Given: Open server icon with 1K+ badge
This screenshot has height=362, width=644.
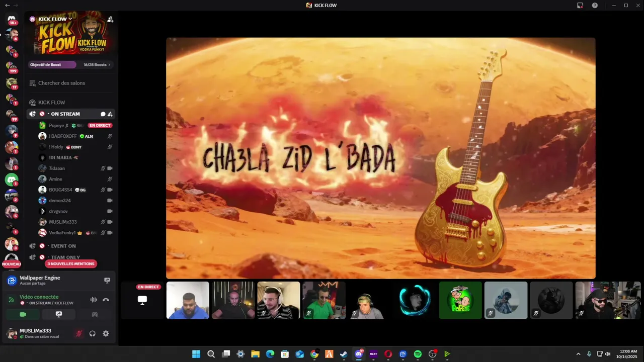Looking at the screenshot, I should point(12,19).
